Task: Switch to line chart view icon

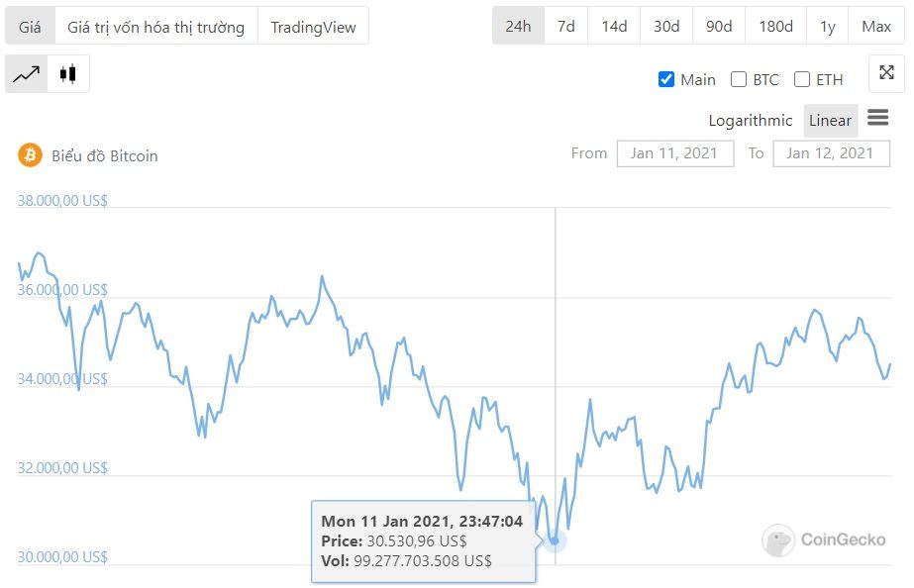Action: click(x=26, y=74)
